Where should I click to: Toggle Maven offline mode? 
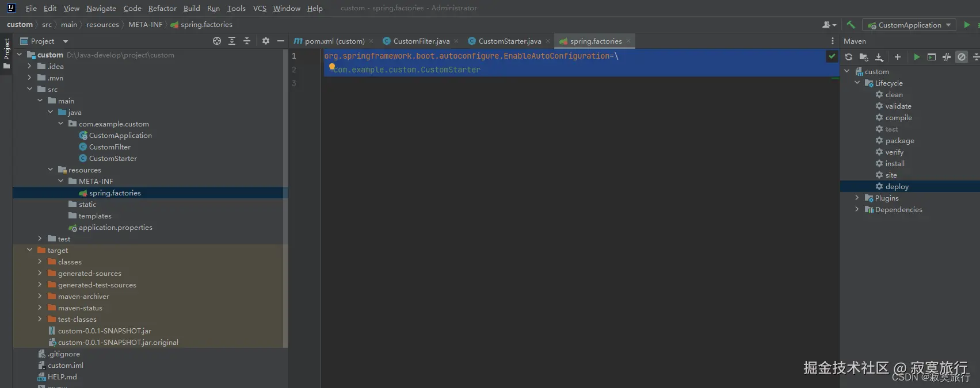click(x=947, y=57)
